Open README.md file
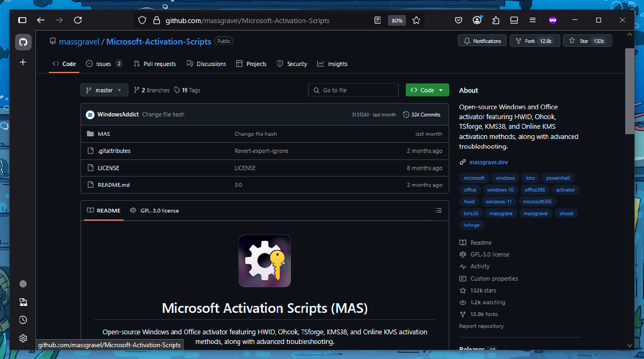The width and height of the screenshot is (644, 359). [x=114, y=185]
